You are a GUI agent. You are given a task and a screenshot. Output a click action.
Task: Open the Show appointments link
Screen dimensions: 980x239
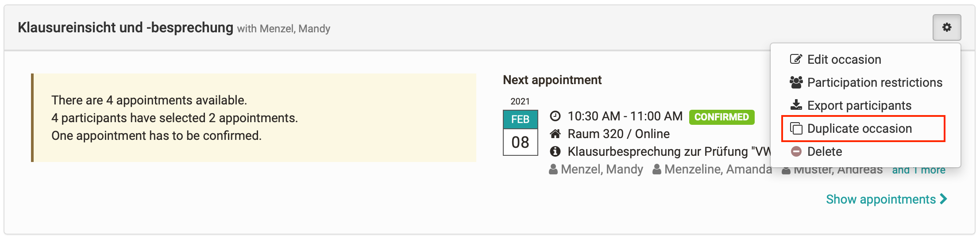click(880, 199)
